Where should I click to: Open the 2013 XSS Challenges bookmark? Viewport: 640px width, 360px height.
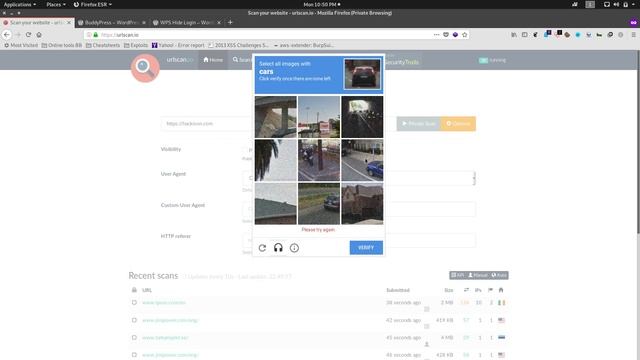[239, 45]
